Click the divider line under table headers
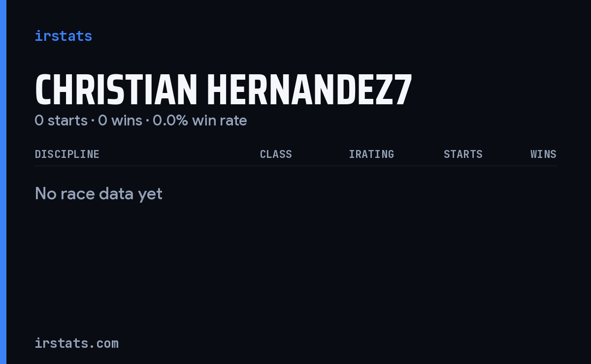Screen dimensions: 591x364 [x=295, y=166]
